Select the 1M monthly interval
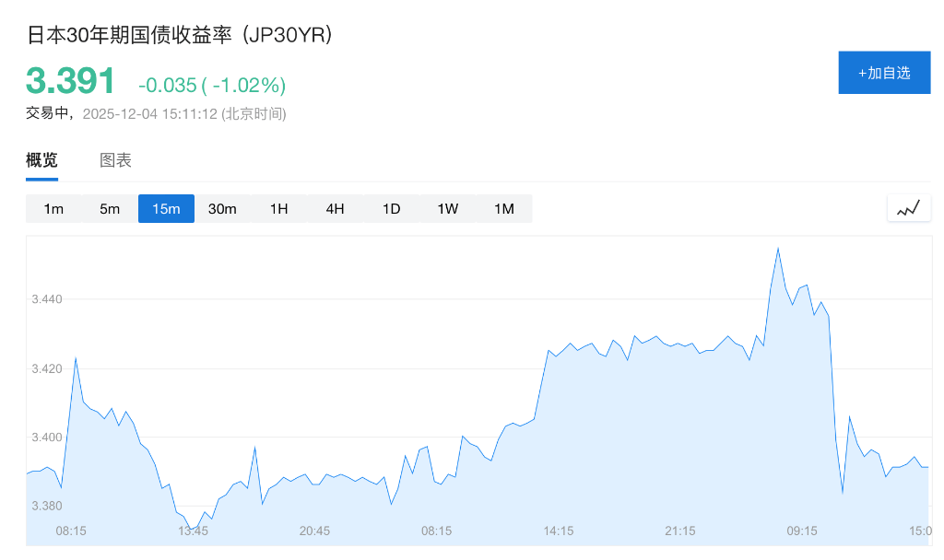 pos(503,208)
